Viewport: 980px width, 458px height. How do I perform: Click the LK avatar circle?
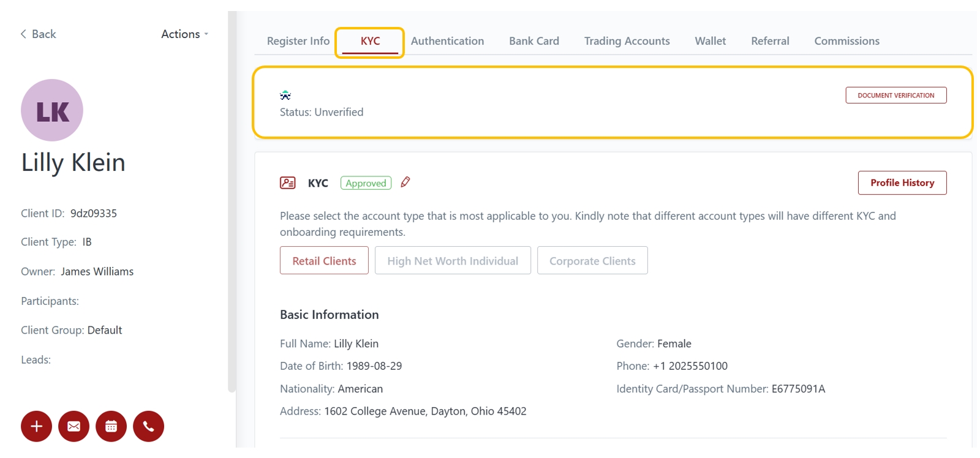(52, 110)
